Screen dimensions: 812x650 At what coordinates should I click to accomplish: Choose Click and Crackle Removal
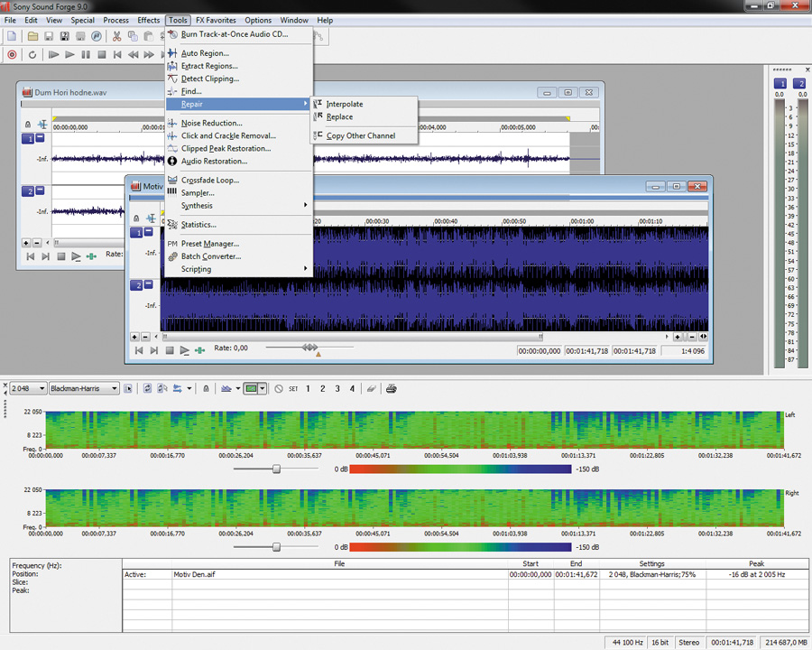tap(239, 135)
